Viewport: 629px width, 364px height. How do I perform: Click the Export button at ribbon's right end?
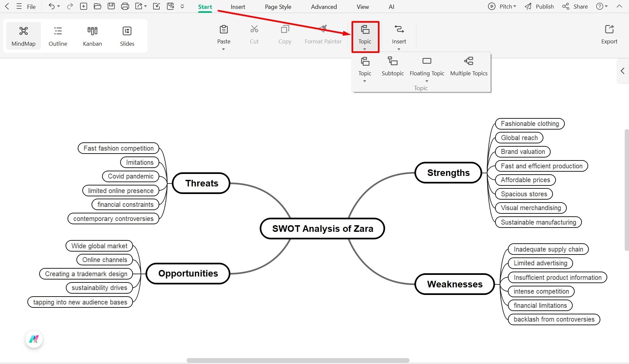click(x=609, y=34)
